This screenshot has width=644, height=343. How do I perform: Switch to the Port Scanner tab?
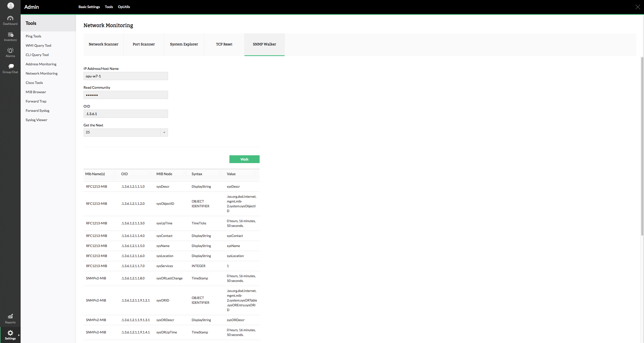[x=144, y=44]
